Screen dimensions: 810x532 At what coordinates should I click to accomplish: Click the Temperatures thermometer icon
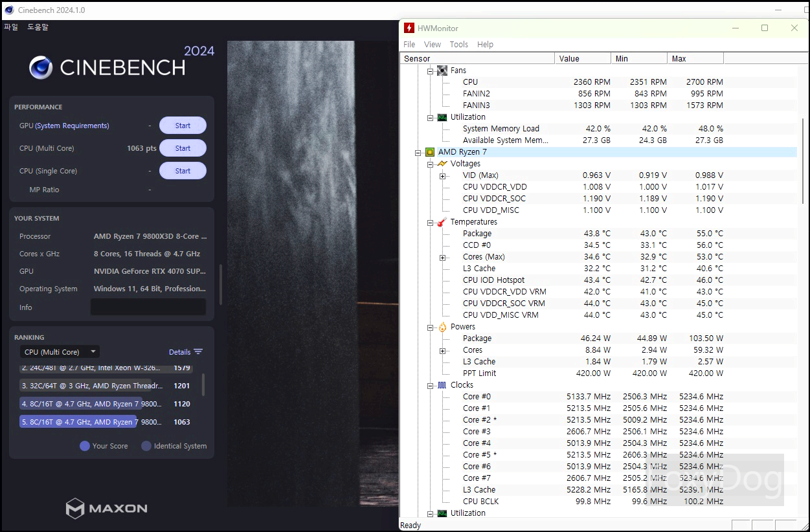tap(442, 222)
